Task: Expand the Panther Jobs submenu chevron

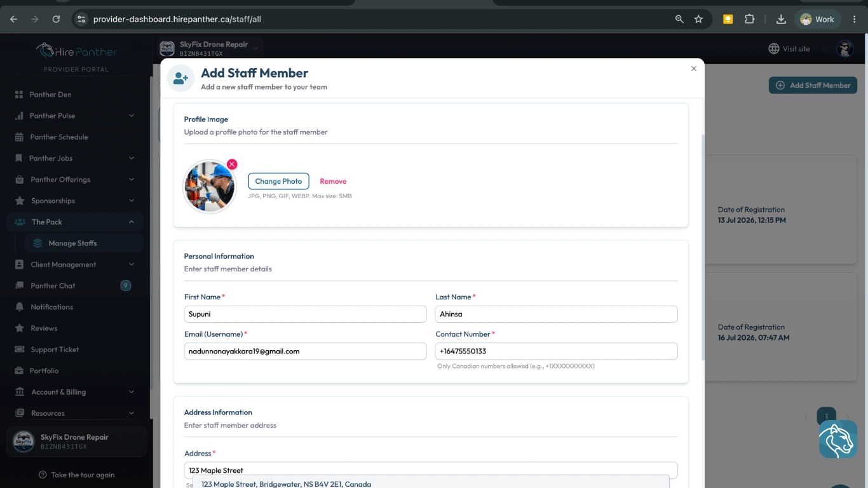Action: click(x=132, y=158)
